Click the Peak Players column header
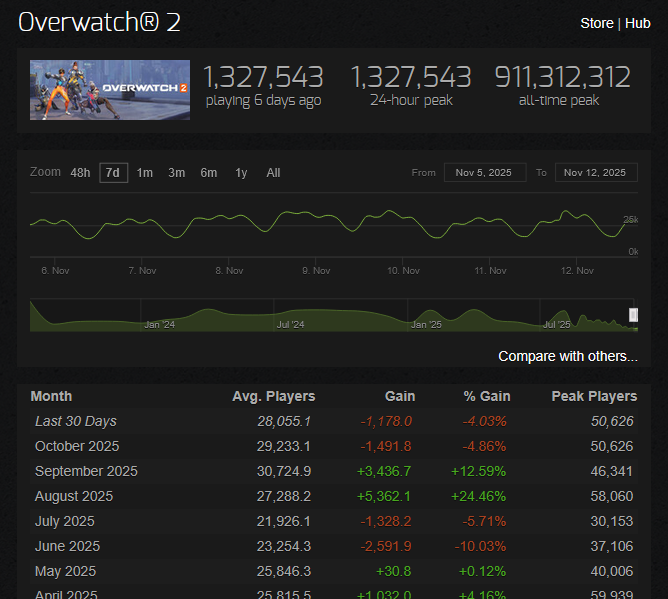 [x=594, y=396]
